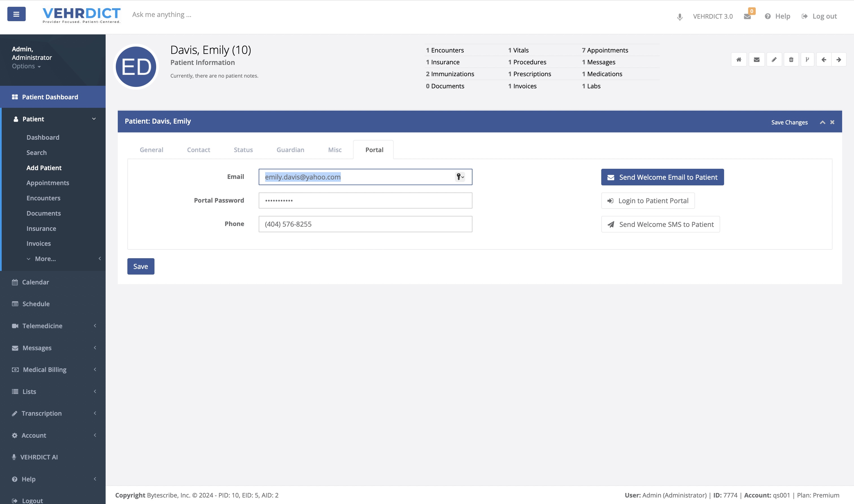The image size is (854, 504).
Task: Click the merge branch patient icon
Action: click(807, 60)
